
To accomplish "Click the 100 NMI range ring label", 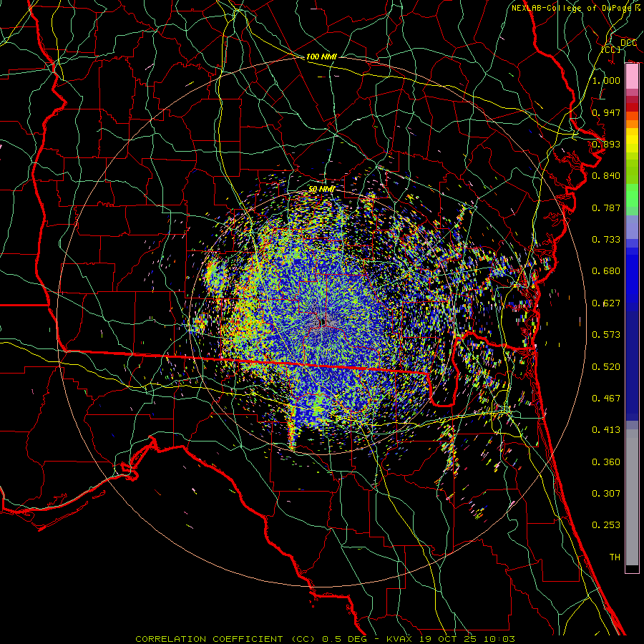I will [x=321, y=57].
